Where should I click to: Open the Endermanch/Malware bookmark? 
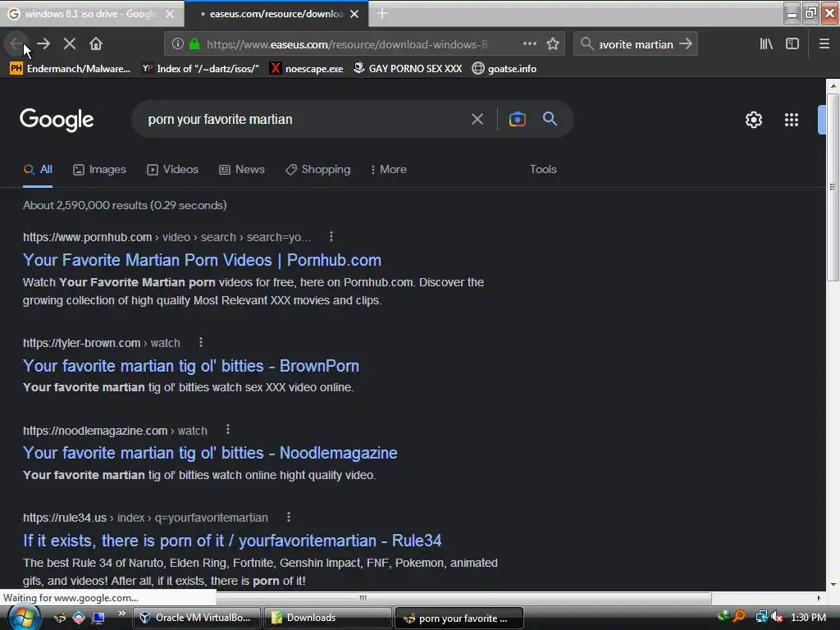(71, 69)
